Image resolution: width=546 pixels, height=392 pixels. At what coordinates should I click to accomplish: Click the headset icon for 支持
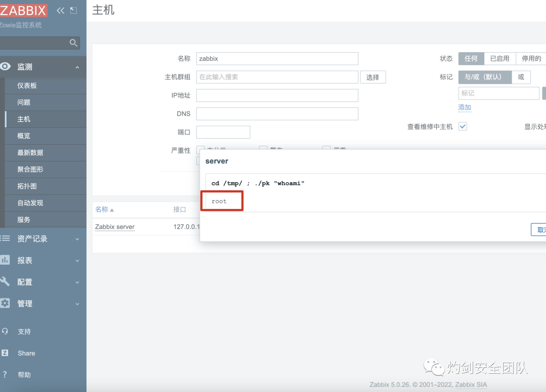tap(5, 331)
